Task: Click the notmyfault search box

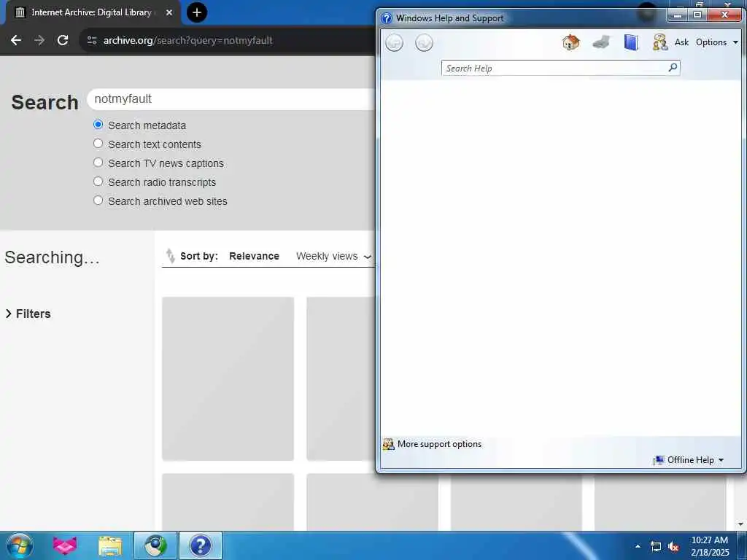Action: 233,99
